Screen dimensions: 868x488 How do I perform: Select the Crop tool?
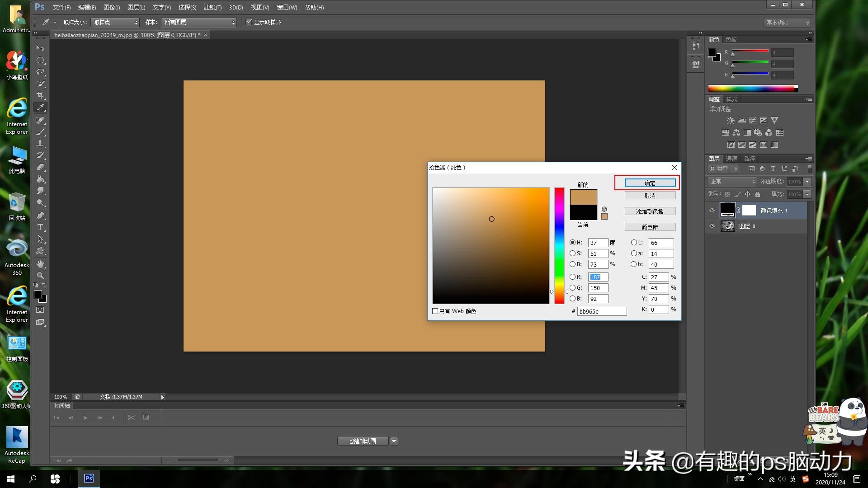[40, 95]
